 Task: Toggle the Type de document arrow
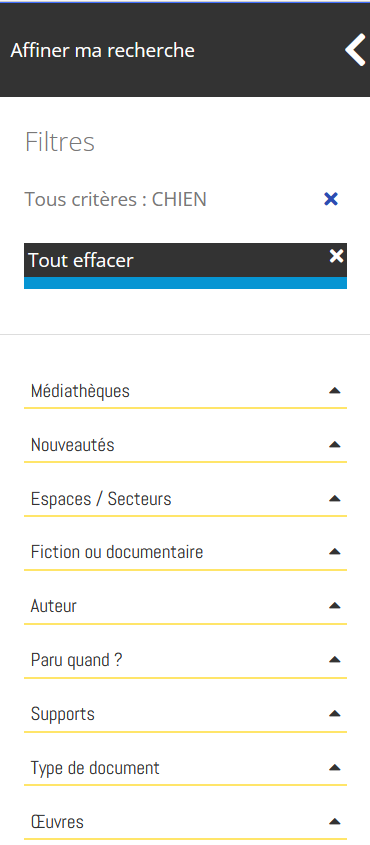coord(334,767)
